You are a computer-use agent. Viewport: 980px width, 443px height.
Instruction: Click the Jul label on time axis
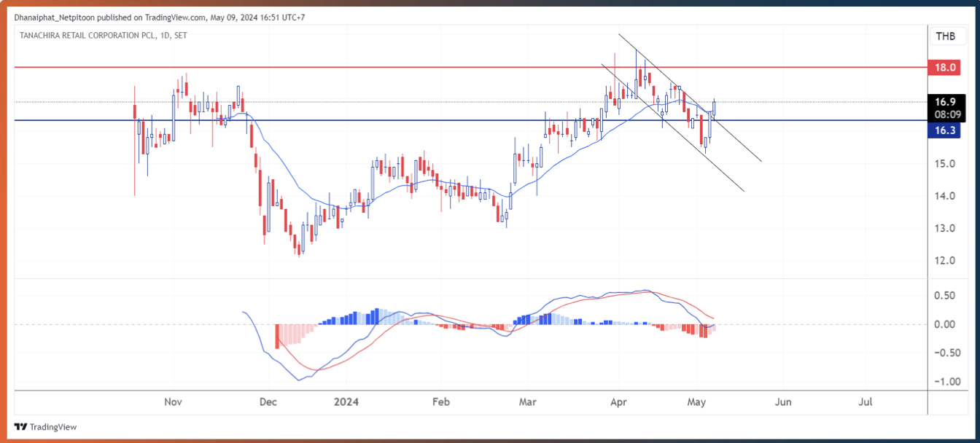[x=866, y=401]
